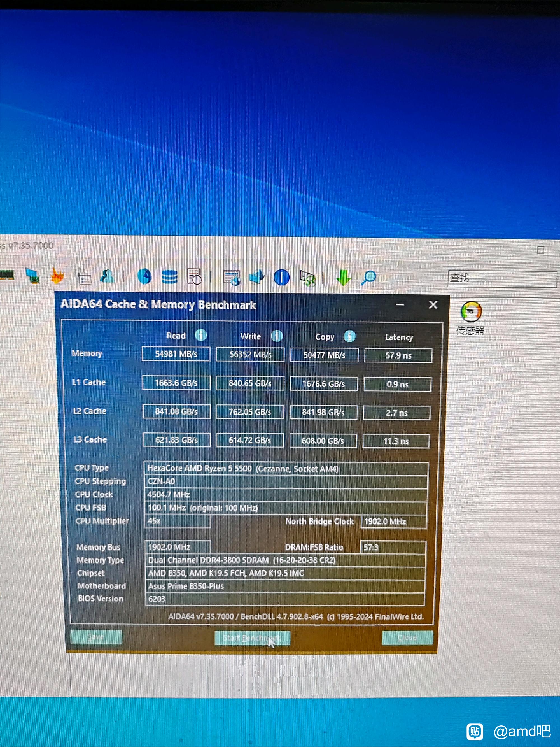Click the 查找 search input field
This screenshot has height=747, width=560.
click(x=502, y=279)
